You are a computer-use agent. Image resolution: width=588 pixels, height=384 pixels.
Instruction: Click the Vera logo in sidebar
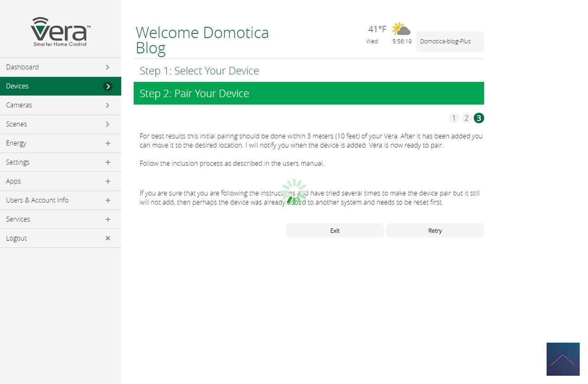tap(60, 32)
